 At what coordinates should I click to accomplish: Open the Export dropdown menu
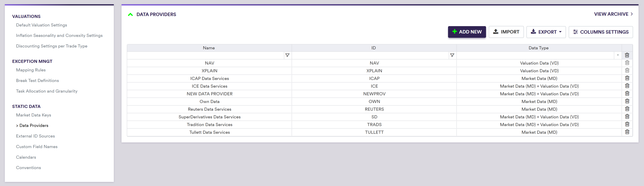546,32
